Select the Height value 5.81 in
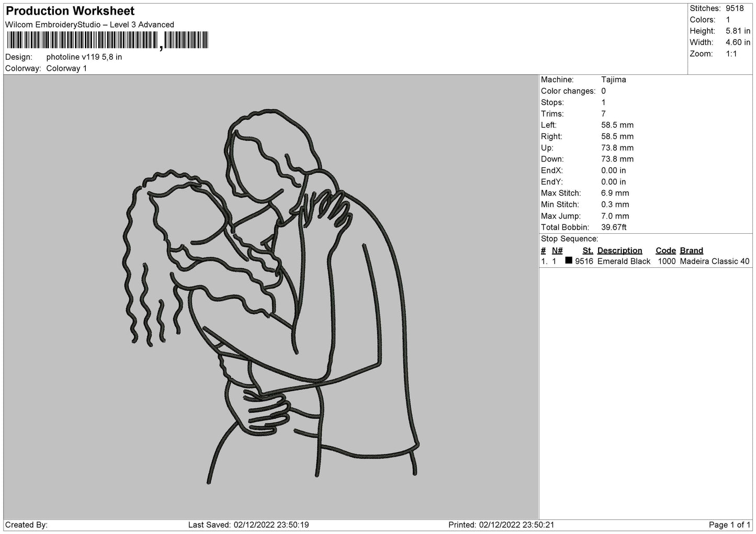756x534 pixels. pos(738,31)
